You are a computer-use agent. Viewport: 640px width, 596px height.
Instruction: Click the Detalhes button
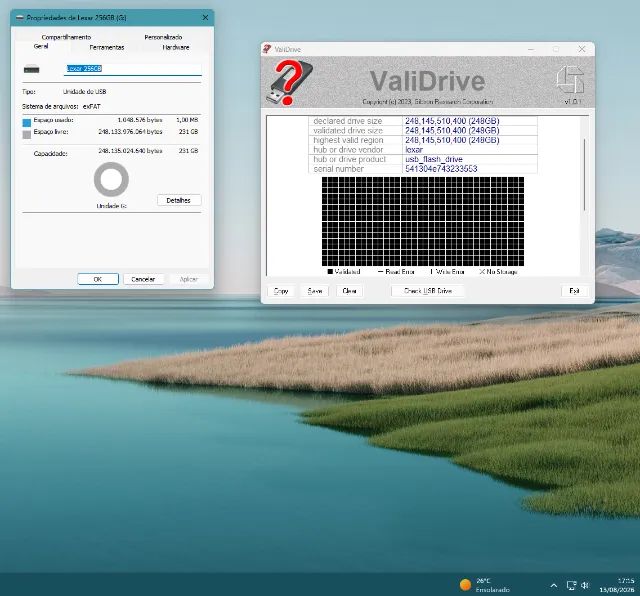(179, 200)
